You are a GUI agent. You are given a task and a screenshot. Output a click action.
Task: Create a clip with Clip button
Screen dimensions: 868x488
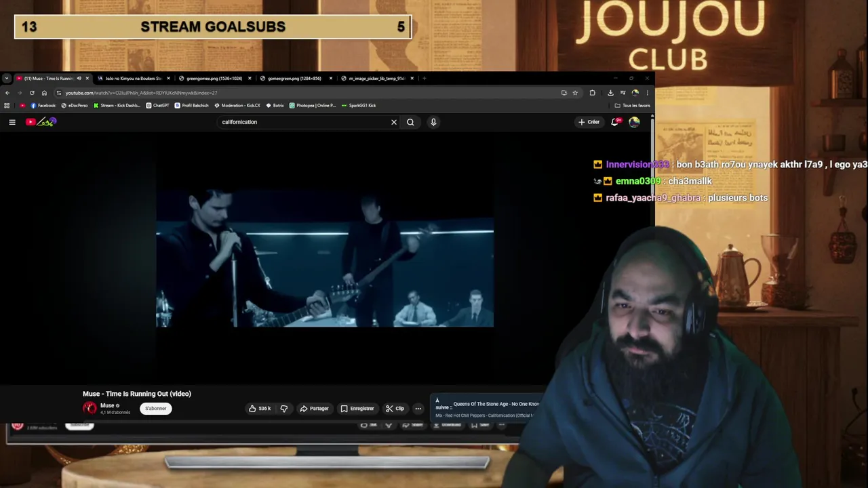(x=395, y=409)
